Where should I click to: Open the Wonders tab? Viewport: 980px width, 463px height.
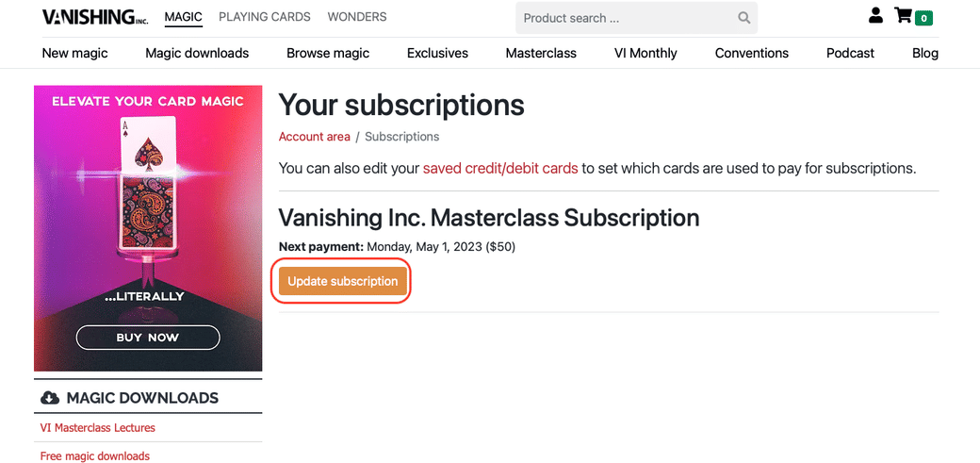click(x=357, y=17)
